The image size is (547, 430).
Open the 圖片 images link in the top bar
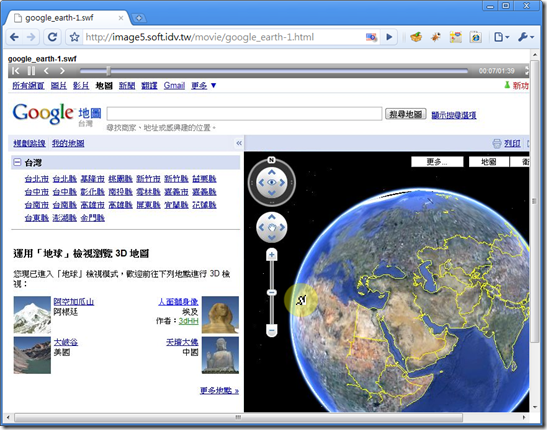[x=59, y=85]
